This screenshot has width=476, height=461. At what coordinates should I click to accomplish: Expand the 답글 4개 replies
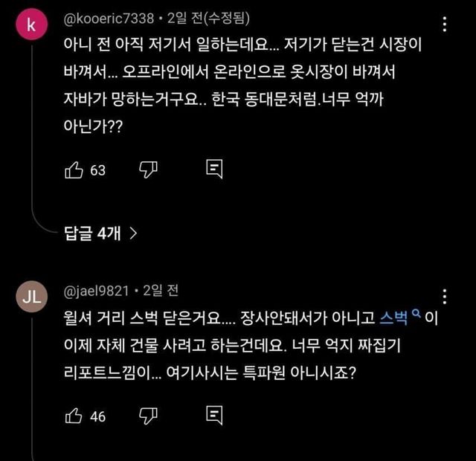pos(100,233)
